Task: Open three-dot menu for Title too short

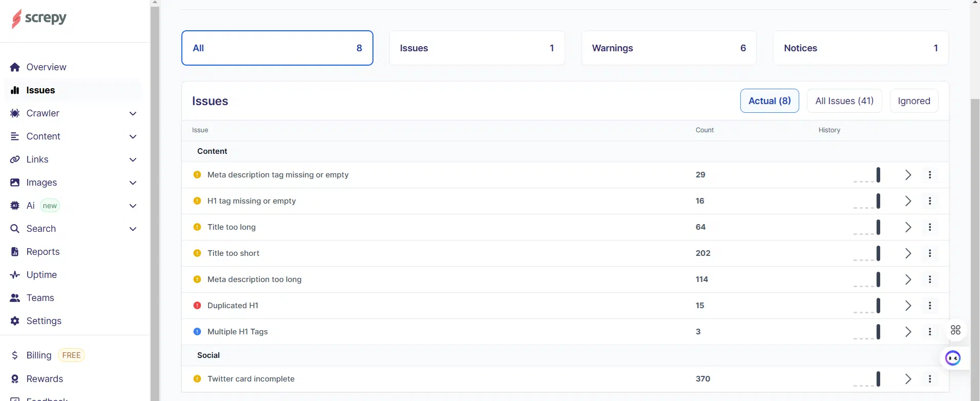Action: 930,253
